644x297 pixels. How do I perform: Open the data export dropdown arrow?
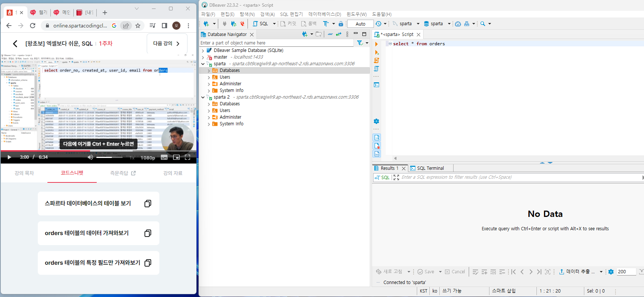601,272
